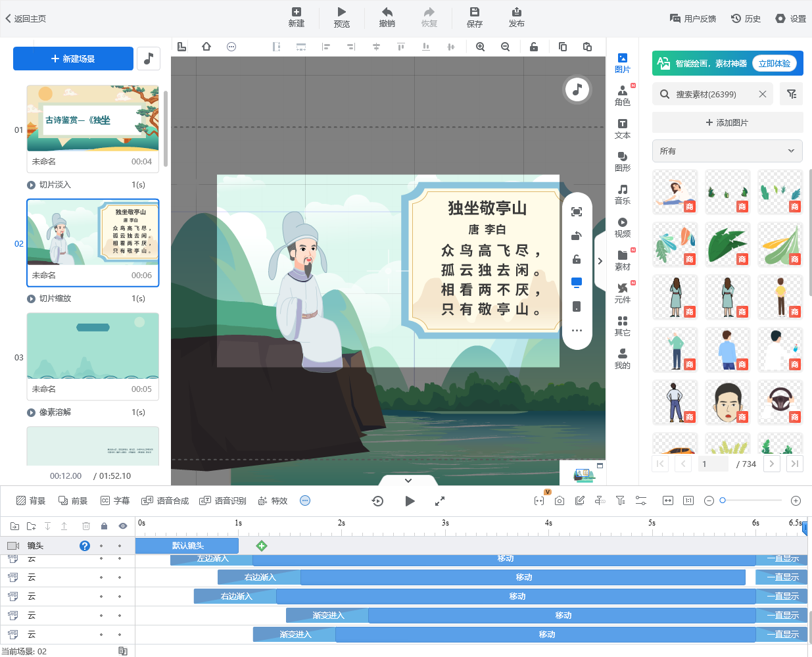Select the 元件 components tab

[623, 293]
